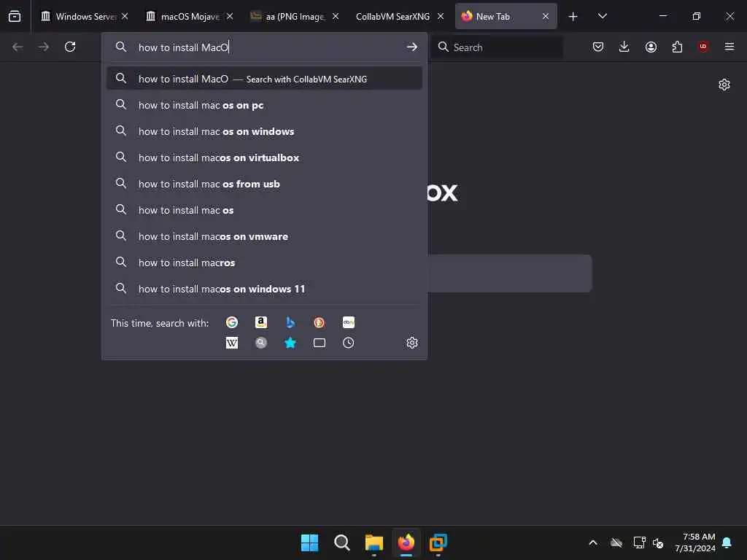The width and height of the screenshot is (747, 560).
Task: Open the Extensions panel
Action: tap(677, 47)
